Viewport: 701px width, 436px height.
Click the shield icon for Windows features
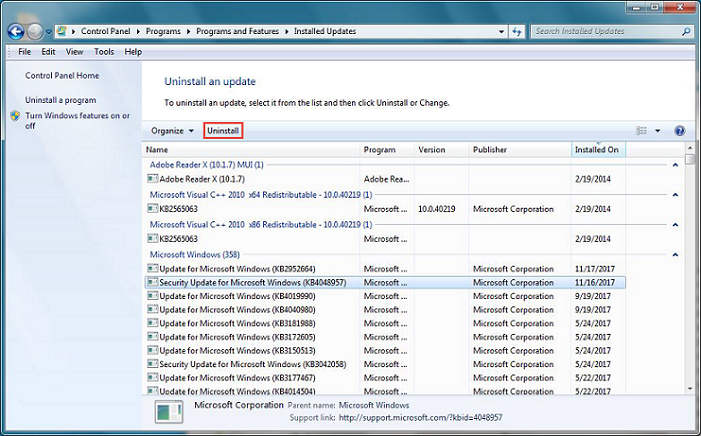tap(15, 116)
